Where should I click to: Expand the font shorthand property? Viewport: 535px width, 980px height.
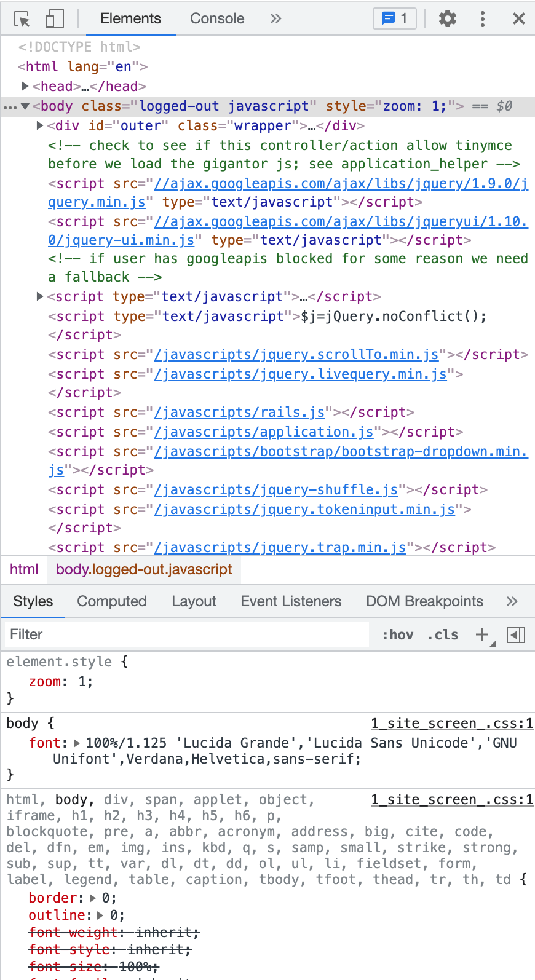click(x=77, y=743)
